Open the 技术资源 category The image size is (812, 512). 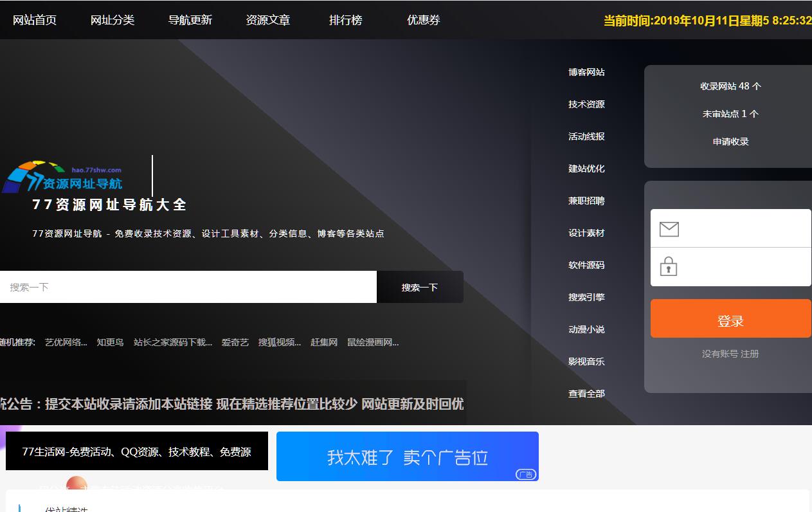click(586, 104)
